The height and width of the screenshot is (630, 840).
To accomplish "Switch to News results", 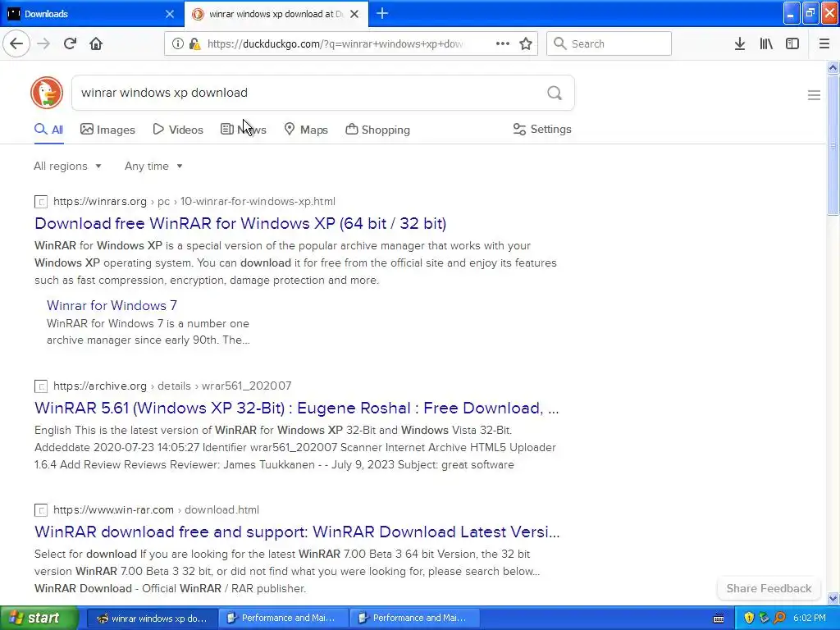I will coord(243,130).
